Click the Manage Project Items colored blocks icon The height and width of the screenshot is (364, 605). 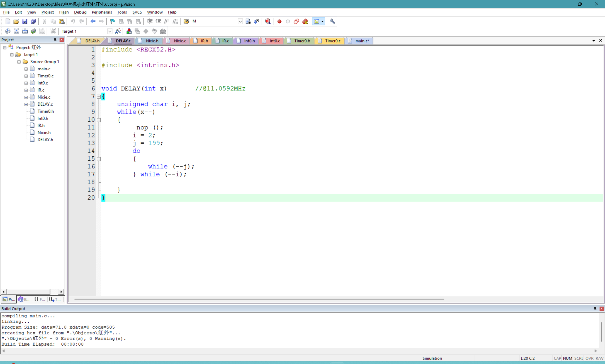click(x=129, y=31)
